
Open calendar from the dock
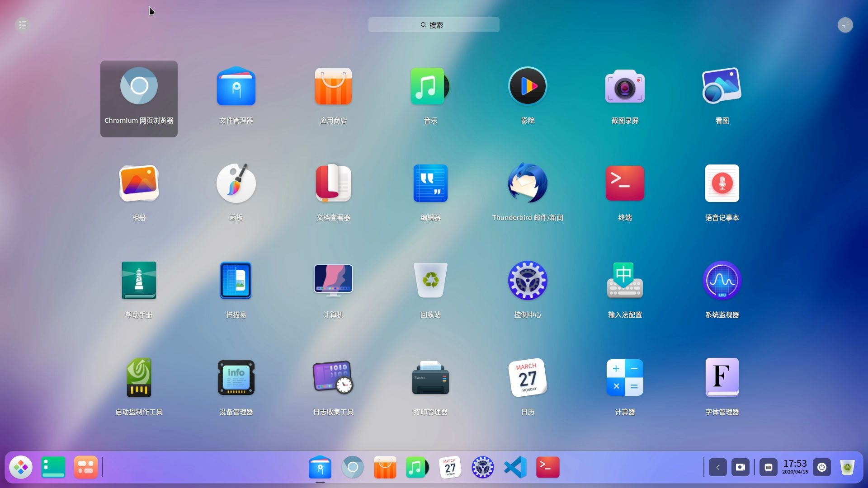coord(450,467)
